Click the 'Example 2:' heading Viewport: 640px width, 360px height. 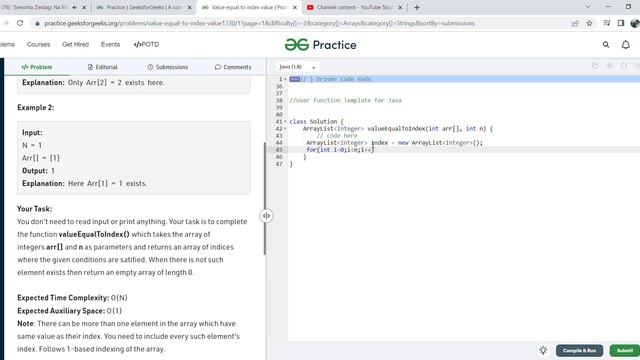click(x=36, y=108)
